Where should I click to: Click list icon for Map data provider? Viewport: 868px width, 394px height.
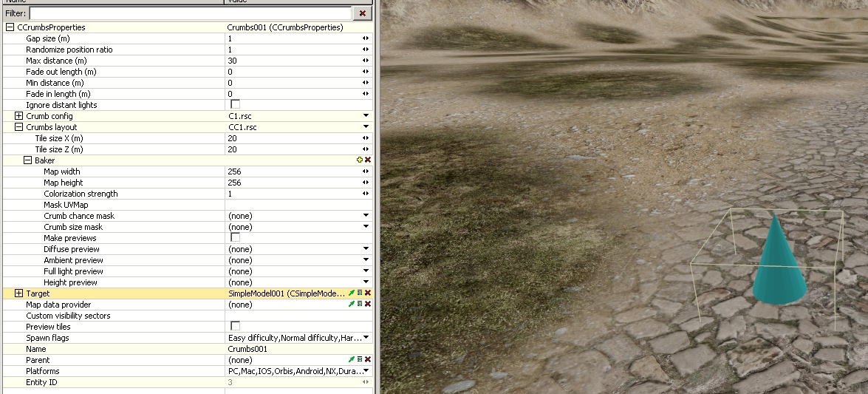(360, 305)
